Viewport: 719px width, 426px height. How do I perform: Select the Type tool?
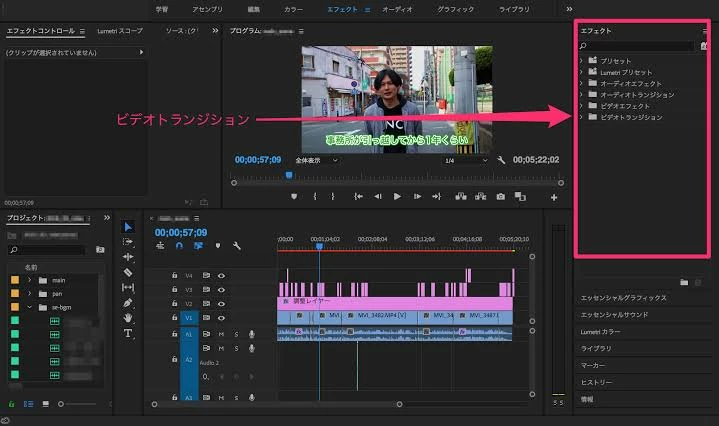[x=128, y=333]
